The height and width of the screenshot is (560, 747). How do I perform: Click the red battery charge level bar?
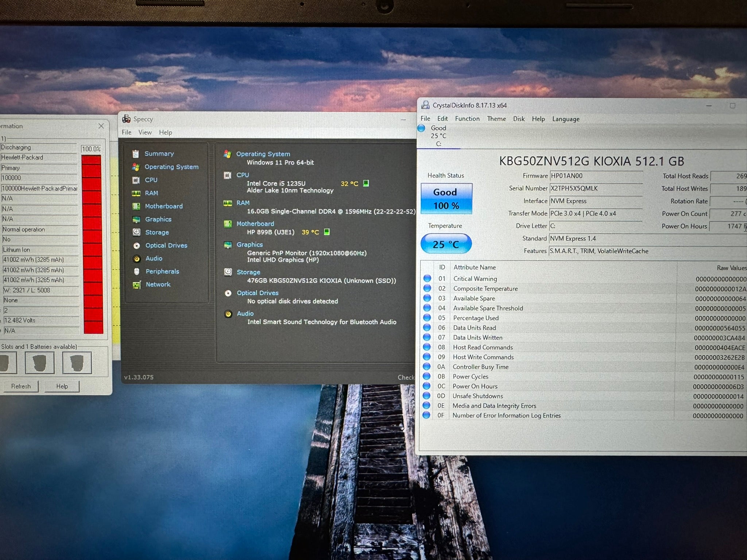coord(92,244)
